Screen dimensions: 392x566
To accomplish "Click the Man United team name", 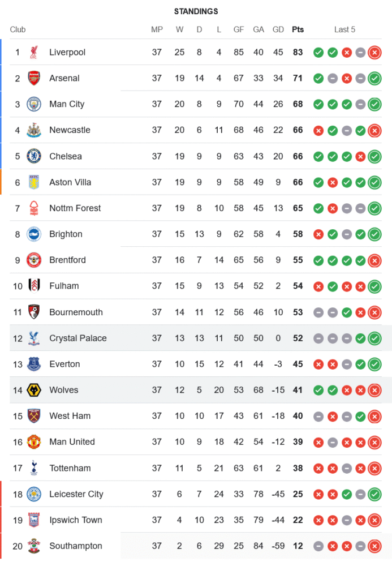I will 72,442.
